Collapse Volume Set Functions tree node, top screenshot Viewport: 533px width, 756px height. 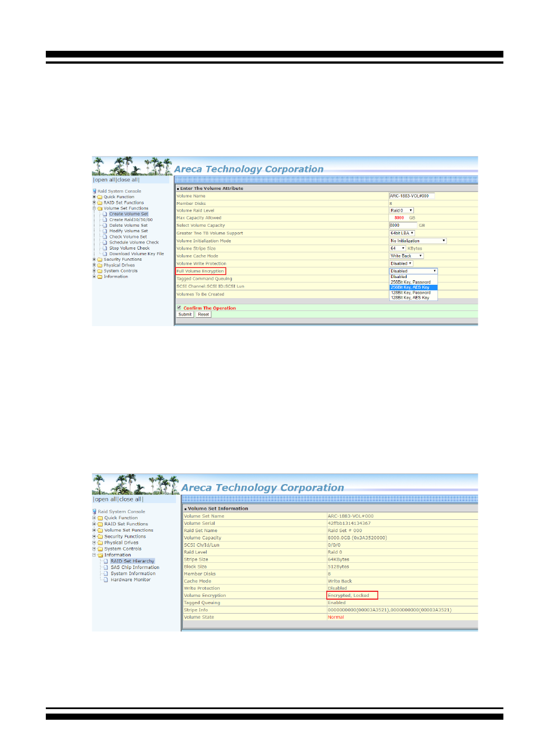coord(94,208)
